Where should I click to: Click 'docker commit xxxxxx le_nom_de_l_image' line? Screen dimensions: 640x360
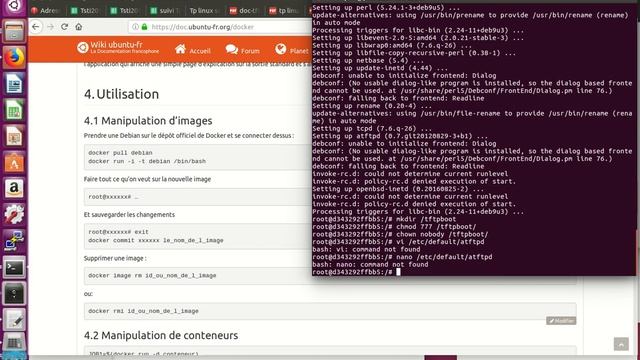(156, 240)
